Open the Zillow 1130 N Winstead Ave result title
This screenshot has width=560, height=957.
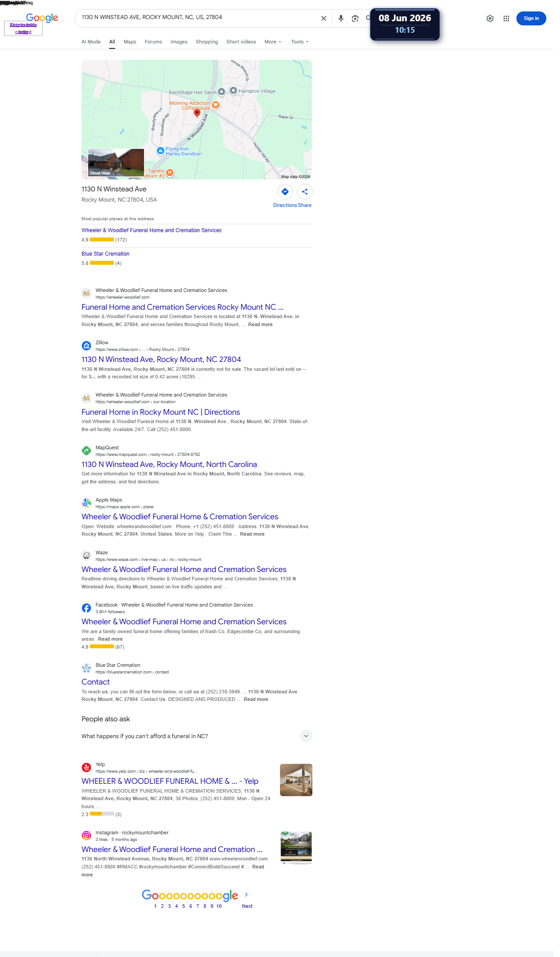pos(161,359)
